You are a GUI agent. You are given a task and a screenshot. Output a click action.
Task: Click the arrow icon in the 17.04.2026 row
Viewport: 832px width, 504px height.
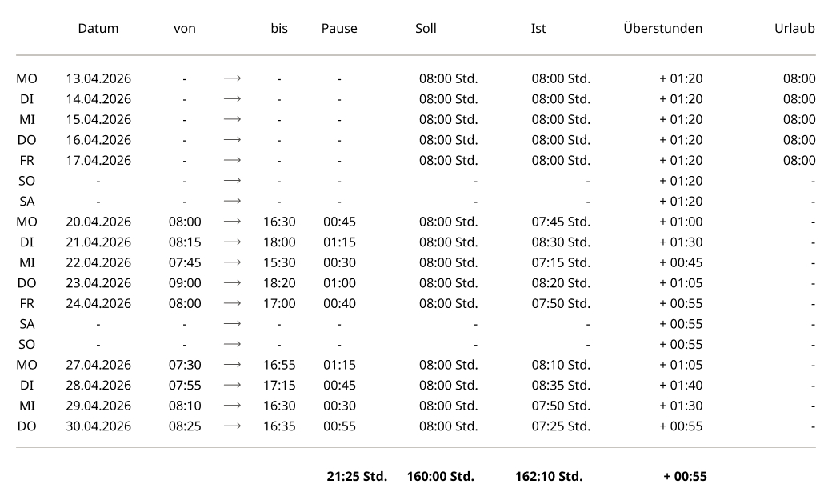(x=233, y=160)
